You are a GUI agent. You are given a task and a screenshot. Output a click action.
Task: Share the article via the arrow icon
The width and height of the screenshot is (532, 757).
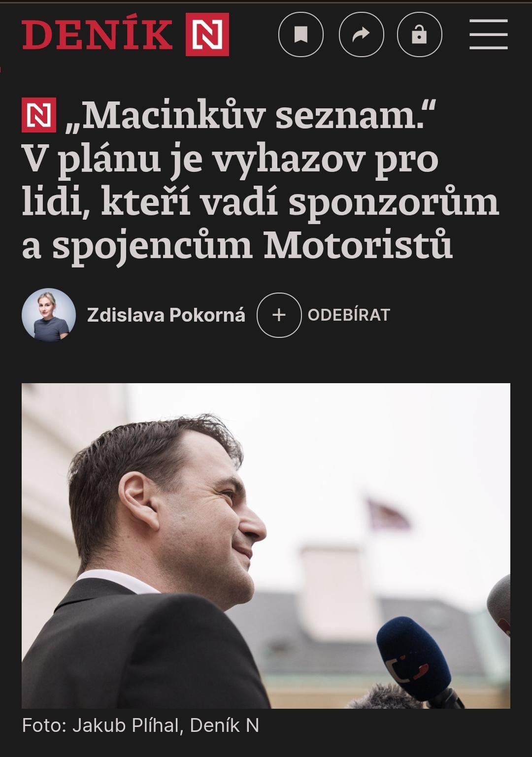[x=361, y=34]
